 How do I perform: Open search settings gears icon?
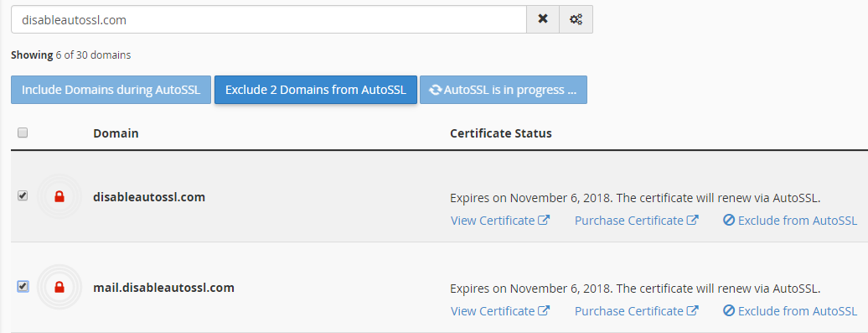tap(576, 19)
